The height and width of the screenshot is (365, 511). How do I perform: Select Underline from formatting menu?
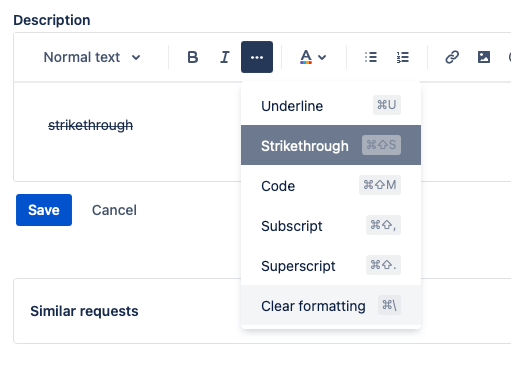click(331, 106)
